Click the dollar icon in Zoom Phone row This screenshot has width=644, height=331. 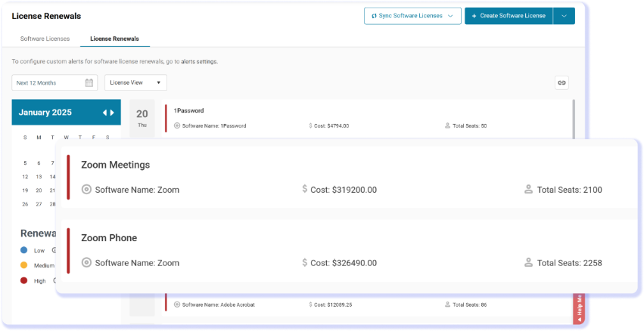(305, 262)
